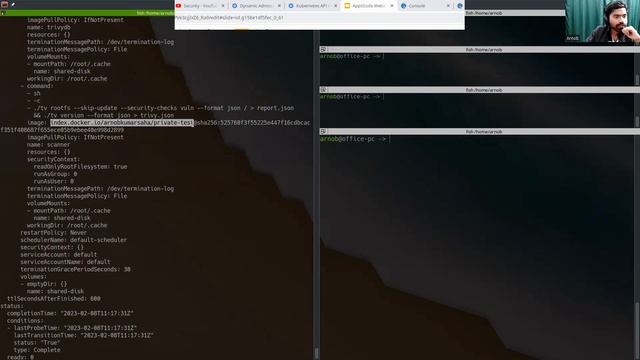
Task: Close the Dynamic Admission tab
Action: 279,6
